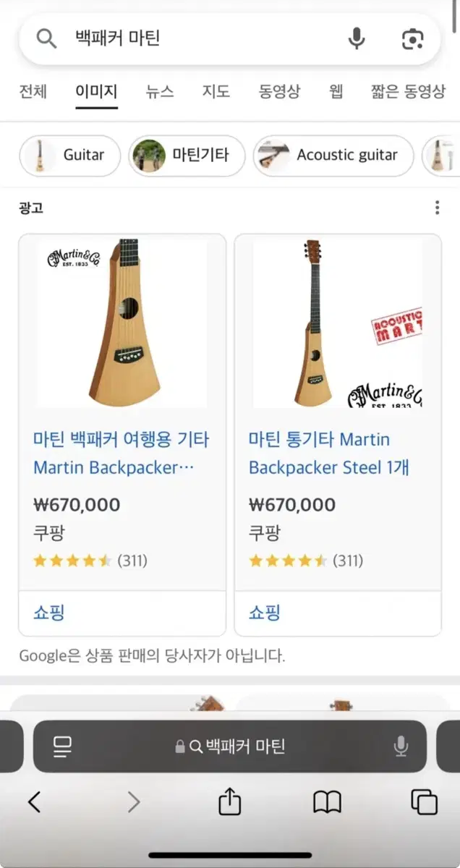Tap the magnifying glass search icon
The width and height of the screenshot is (460, 868).
(46, 40)
